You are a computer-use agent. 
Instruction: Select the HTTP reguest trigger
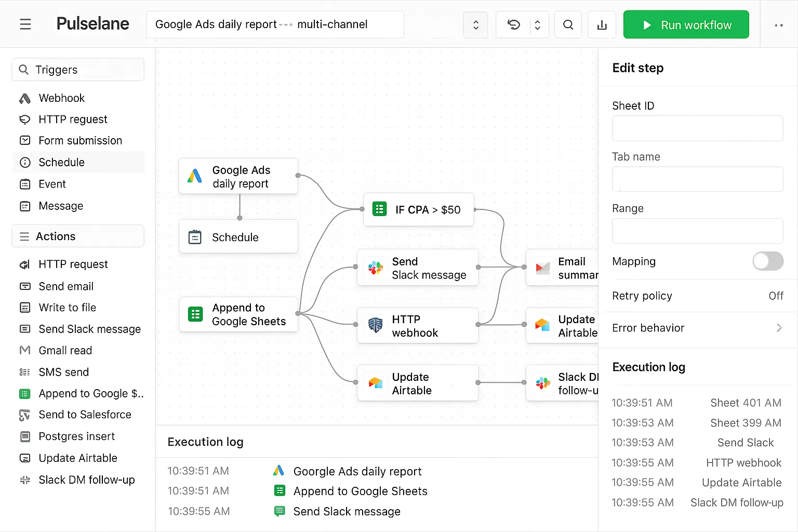pos(78,119)
